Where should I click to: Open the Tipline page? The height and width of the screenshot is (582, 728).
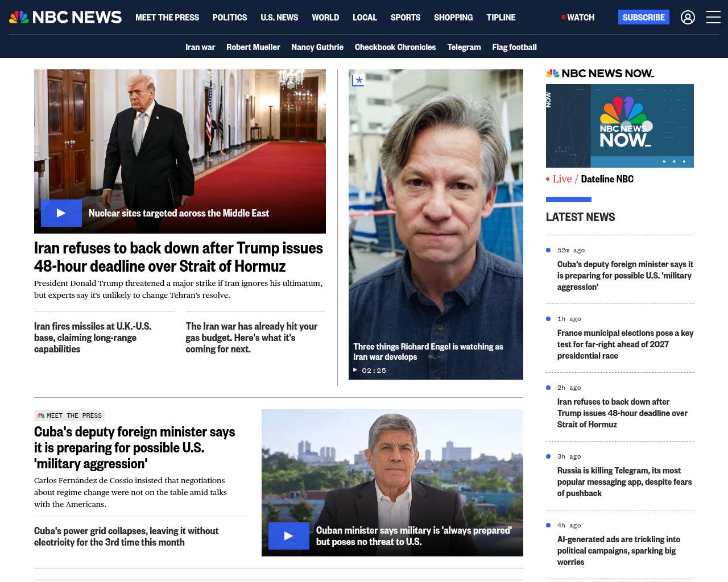coord(501,18)
